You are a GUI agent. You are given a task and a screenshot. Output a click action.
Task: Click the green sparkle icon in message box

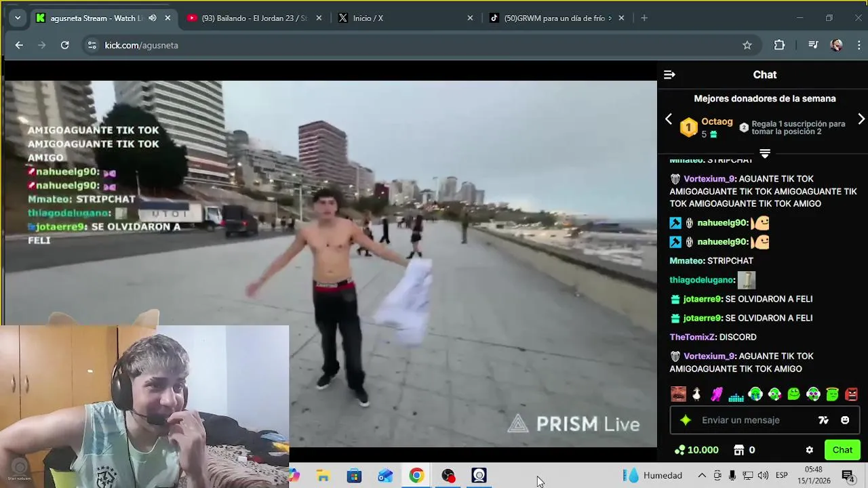click(x=686, y=420)
